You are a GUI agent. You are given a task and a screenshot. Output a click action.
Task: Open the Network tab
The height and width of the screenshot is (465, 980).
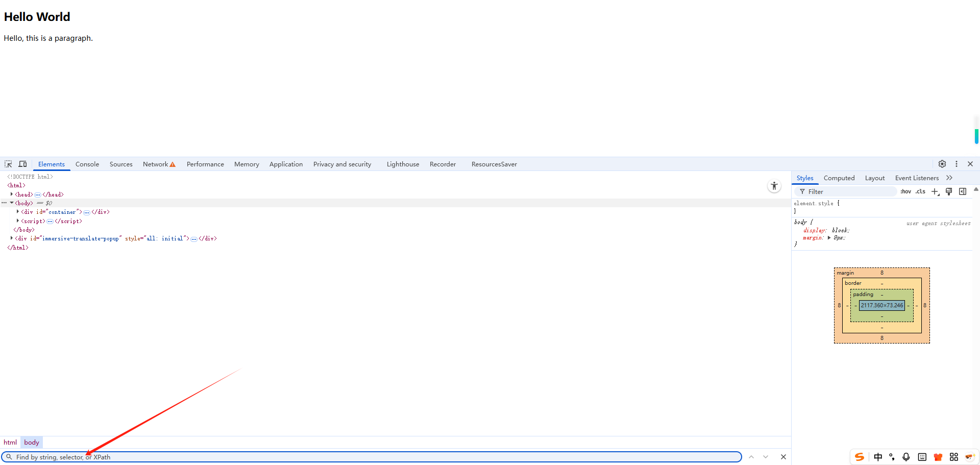click(x=155, y=164)
